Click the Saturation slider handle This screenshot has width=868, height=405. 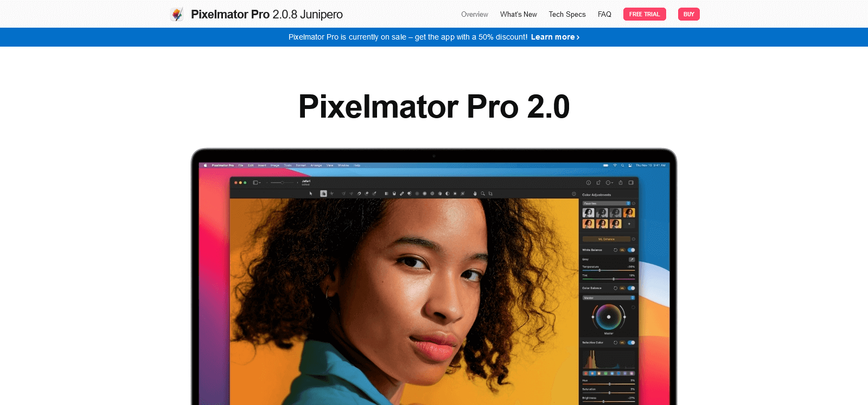(x=609, y=393)
